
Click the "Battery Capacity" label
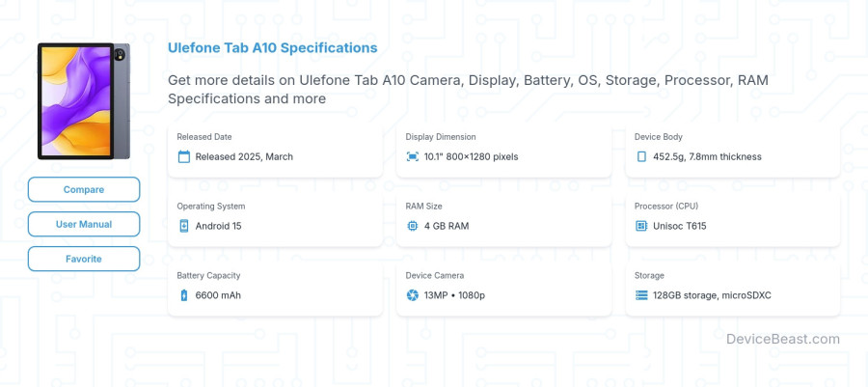pyautogui.click(x=208, y=275)
